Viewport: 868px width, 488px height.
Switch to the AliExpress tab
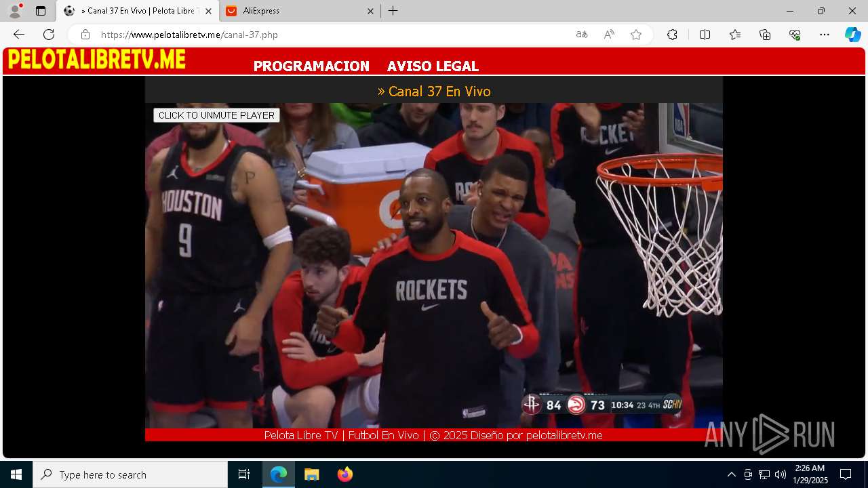299,11
